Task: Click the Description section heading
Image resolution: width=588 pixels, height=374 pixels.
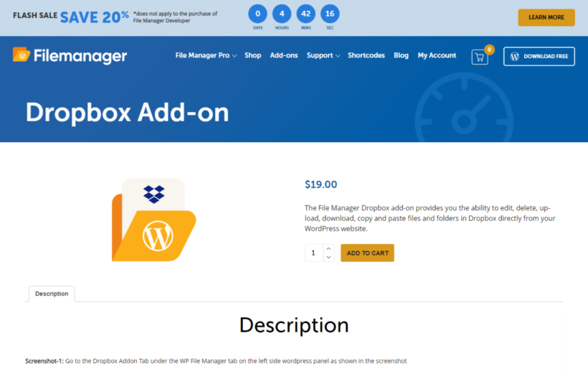Action: [294, 325]
